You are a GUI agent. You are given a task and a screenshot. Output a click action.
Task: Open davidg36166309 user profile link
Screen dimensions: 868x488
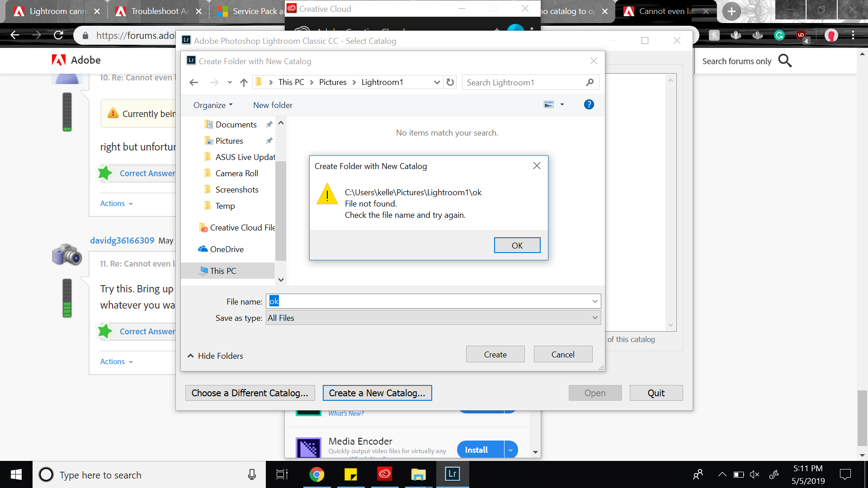point(122,240)
